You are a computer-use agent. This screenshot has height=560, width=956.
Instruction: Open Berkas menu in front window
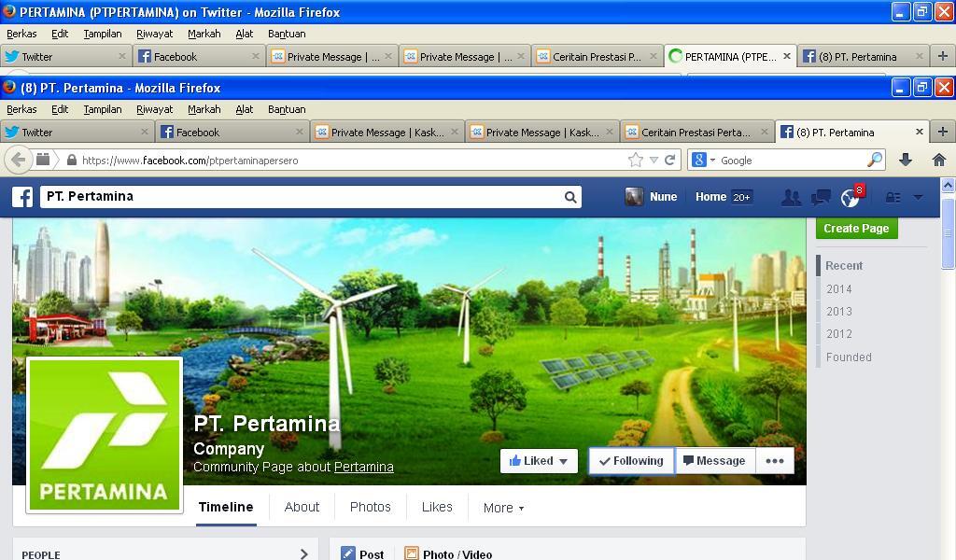click(21, 109)
